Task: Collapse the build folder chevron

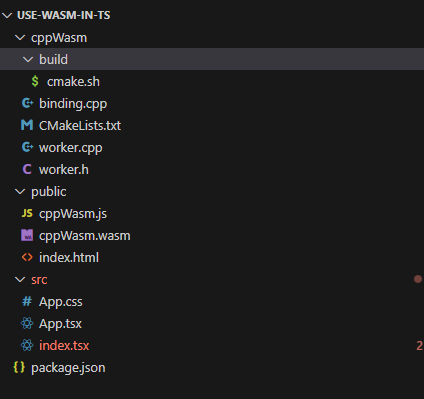Action: tap(28, 60)
